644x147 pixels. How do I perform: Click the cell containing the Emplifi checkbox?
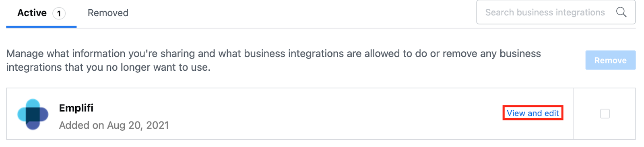click(605, 114)
